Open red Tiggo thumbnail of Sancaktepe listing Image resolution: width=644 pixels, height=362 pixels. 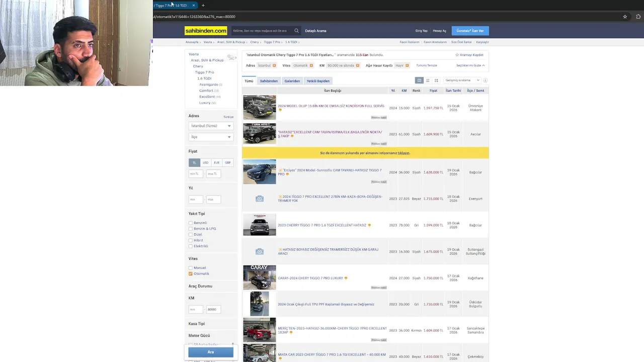coord(260,330)
